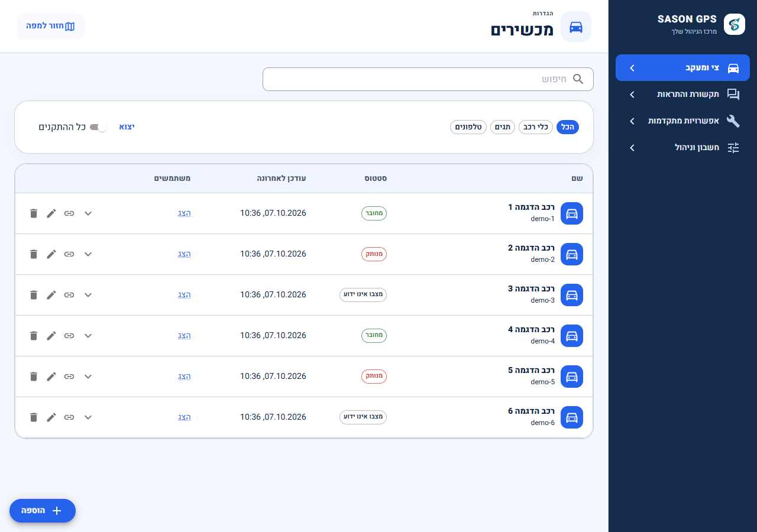This screenshot has height=532, width=757.
Task: Click the חיפוש search field
Action: point(428,79)
